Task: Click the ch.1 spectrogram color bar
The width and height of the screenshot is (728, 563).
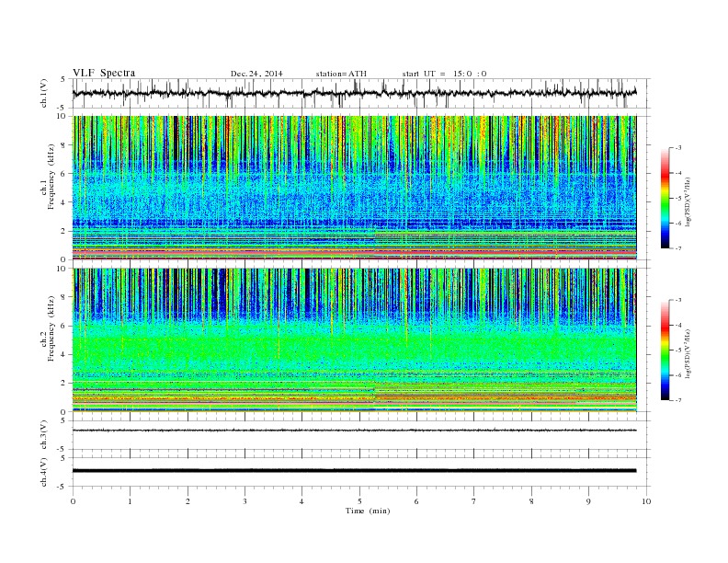Action: click(x=665, y=199)
